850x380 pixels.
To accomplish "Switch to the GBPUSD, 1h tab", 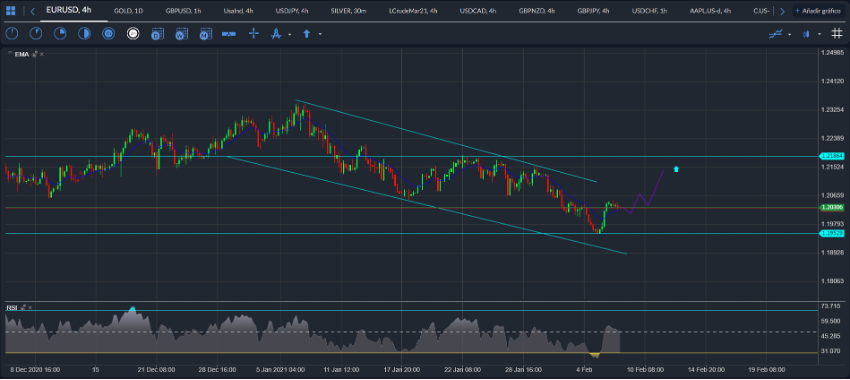I will tap(183, 11).
